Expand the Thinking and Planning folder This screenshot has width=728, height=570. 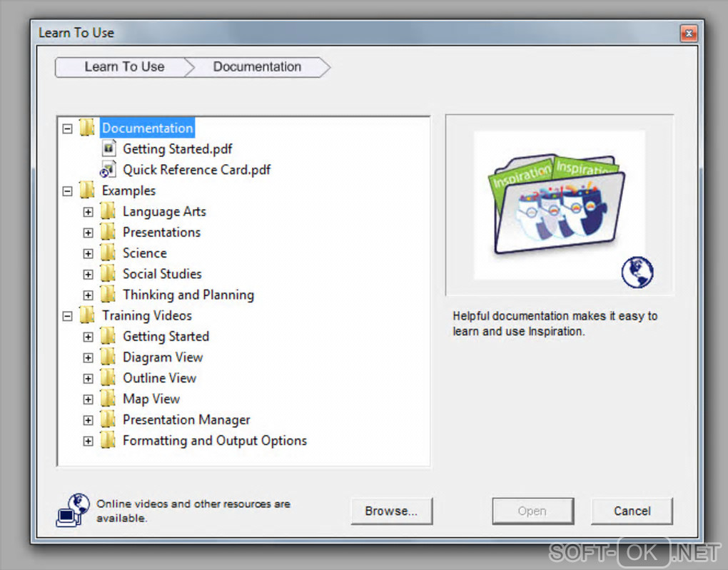point(88,295)
